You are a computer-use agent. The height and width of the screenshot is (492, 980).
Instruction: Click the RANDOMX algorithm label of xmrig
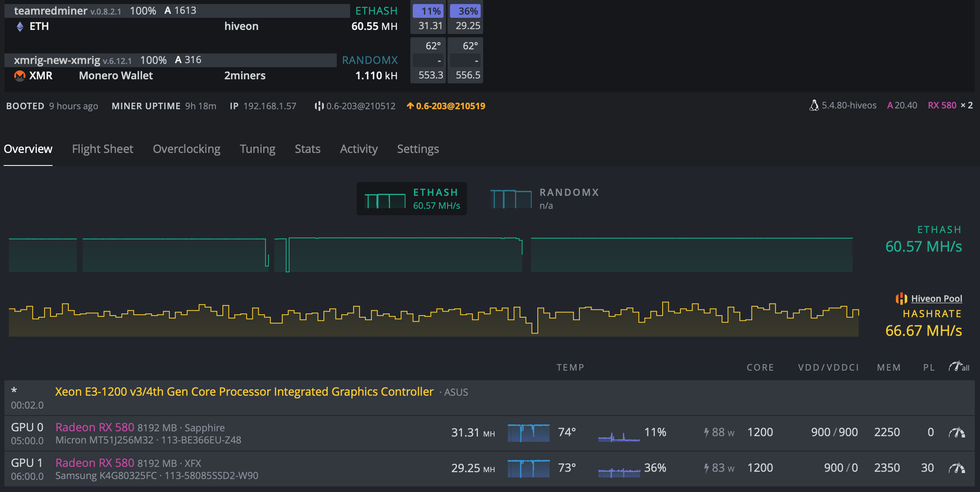[370, 60]
